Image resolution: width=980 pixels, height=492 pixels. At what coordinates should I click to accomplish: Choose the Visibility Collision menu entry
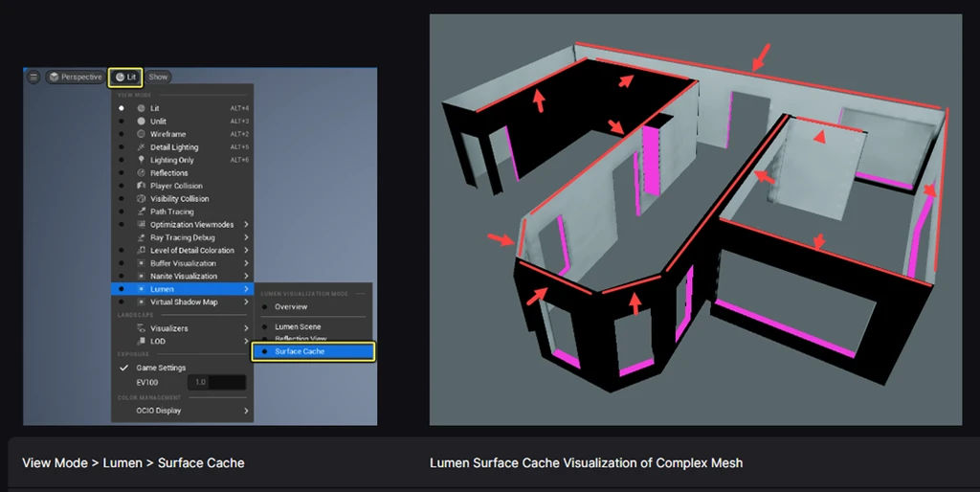182,199
